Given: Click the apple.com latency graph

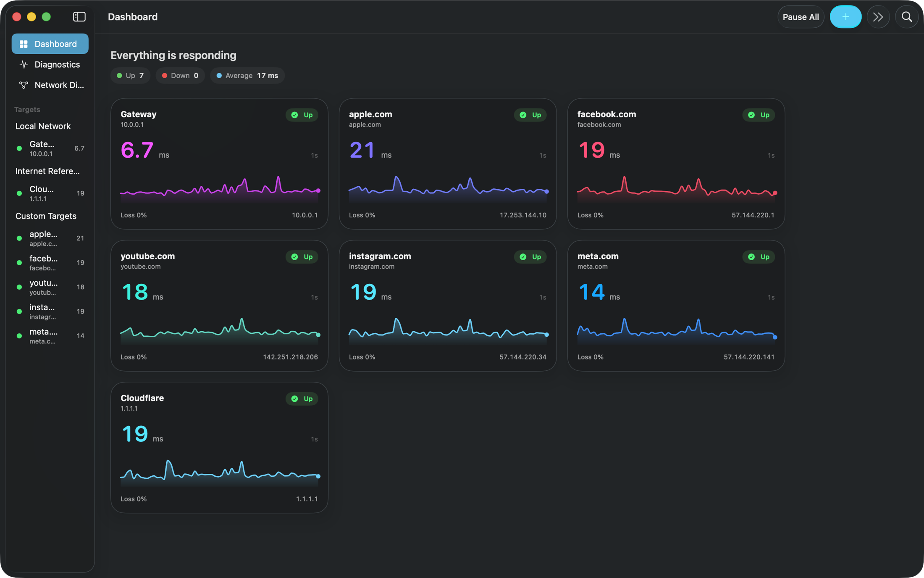Looking at the screenshot, I should pyautogui.click(x=448, y=189).
